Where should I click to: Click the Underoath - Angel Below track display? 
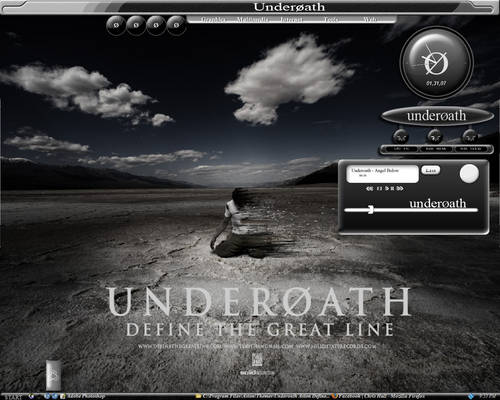pos(383,174)
